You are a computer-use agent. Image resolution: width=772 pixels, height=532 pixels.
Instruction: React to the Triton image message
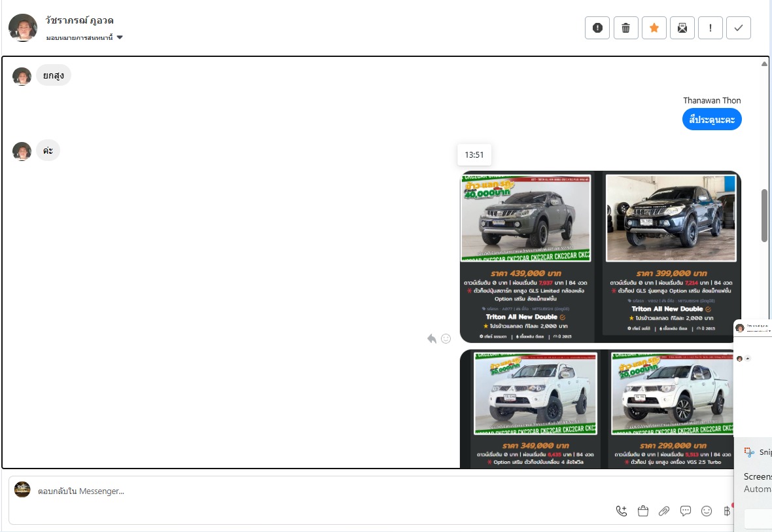tap(446, 338)
